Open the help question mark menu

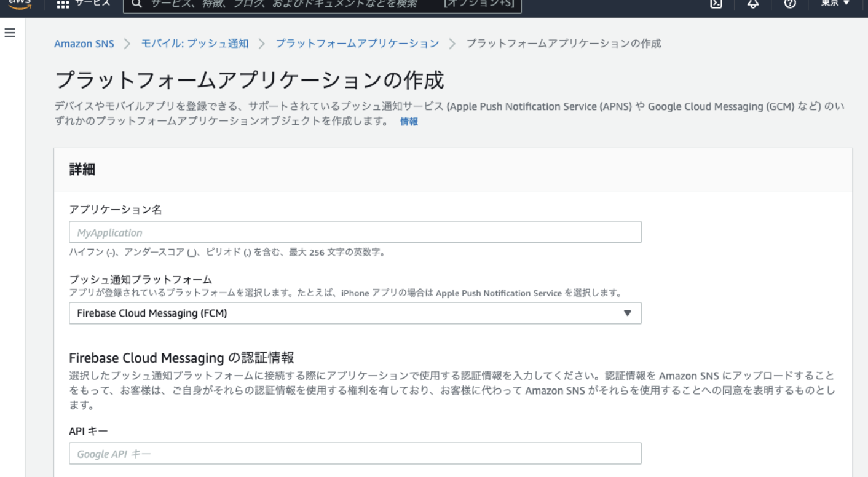pos(791,4)
